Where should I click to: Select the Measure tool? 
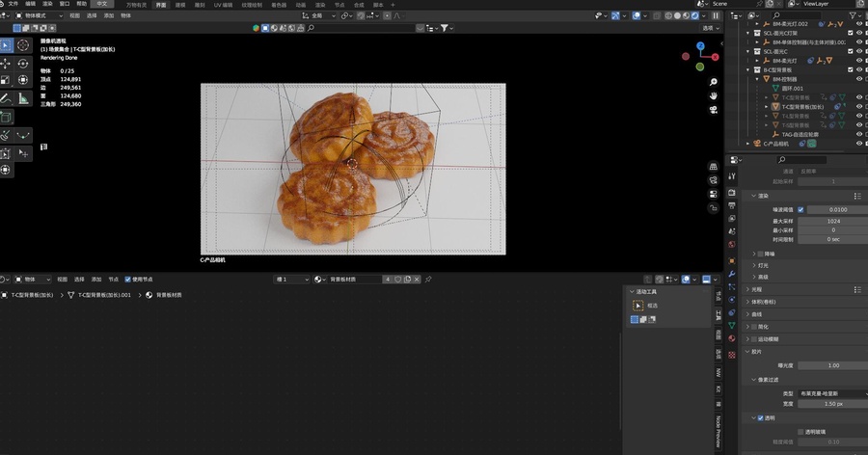pos(23,99)
